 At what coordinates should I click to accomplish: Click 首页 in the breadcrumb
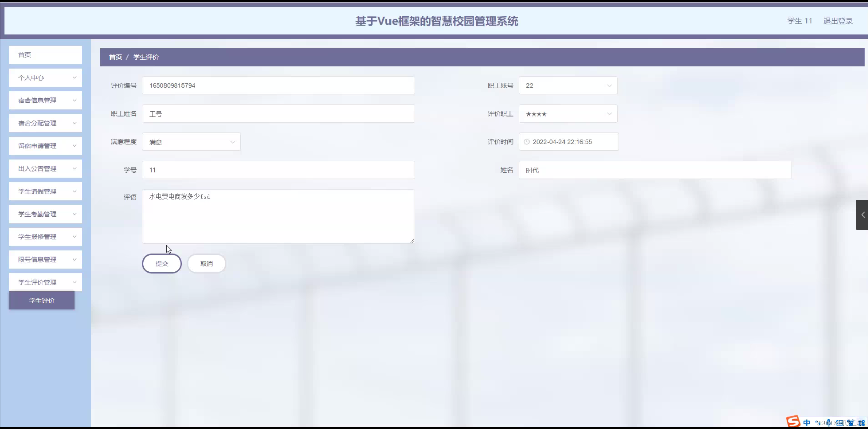[115, 57]
